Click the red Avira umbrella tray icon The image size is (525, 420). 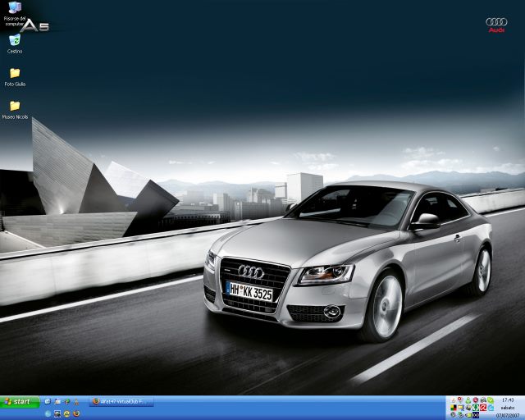click(x=483, y=408)
